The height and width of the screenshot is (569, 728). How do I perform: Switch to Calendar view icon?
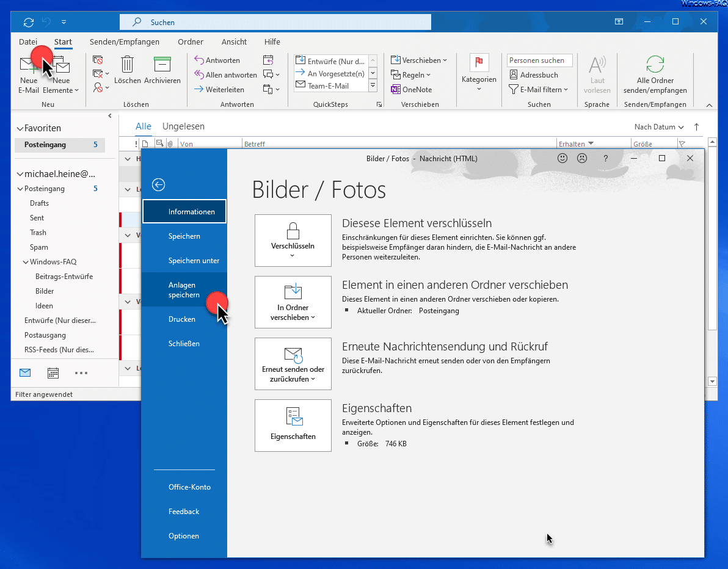tap(53, 372)
